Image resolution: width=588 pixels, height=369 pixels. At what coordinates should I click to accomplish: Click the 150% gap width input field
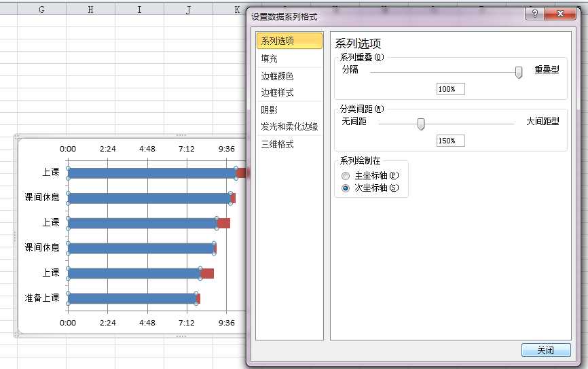450,141
